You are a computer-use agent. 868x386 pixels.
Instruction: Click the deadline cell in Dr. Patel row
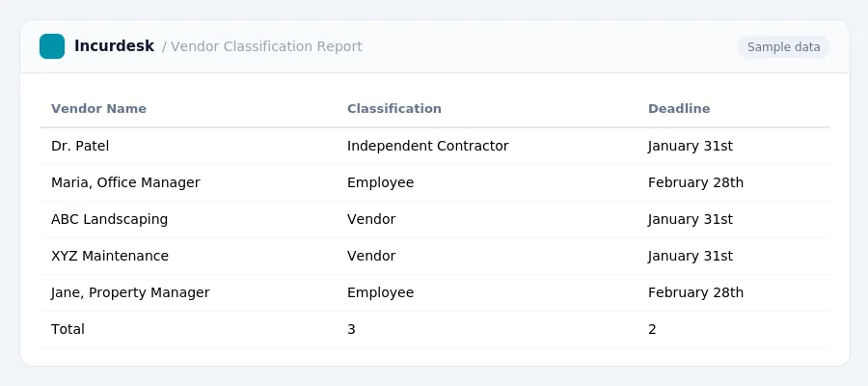(691, 147)
